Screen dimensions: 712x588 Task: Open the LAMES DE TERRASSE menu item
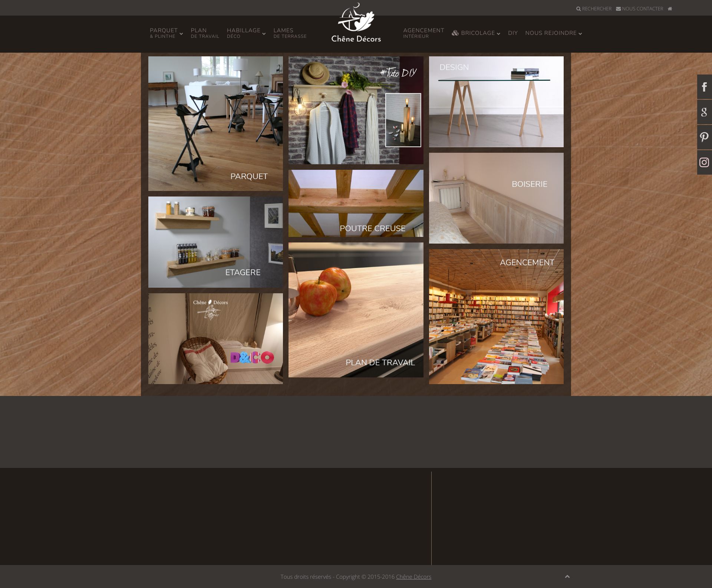point(290,33)
